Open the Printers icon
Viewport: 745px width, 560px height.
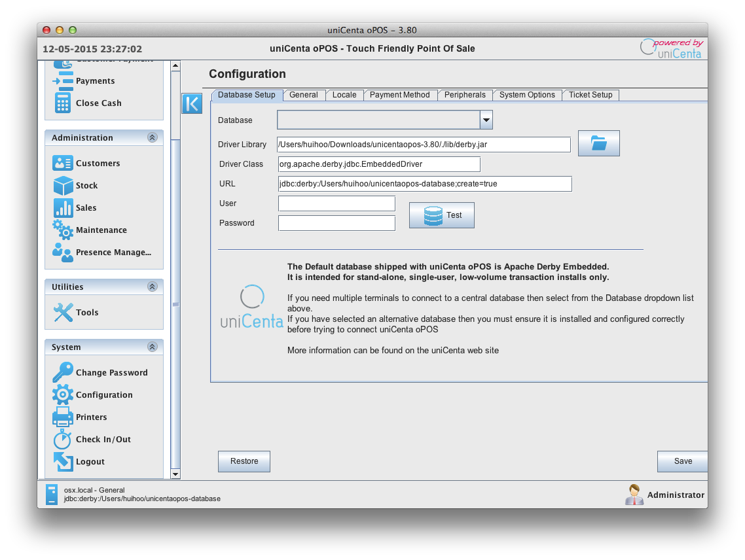(x=63, y=417)
